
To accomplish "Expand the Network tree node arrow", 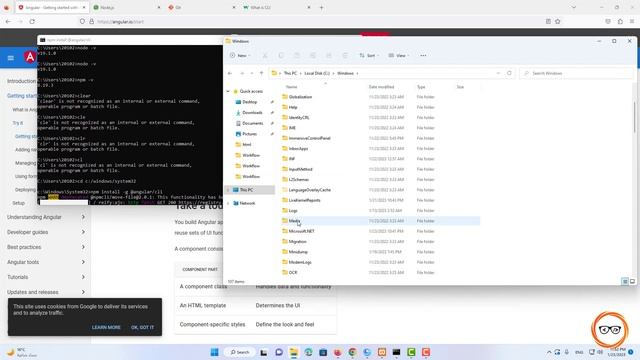I will pos(228,203).
